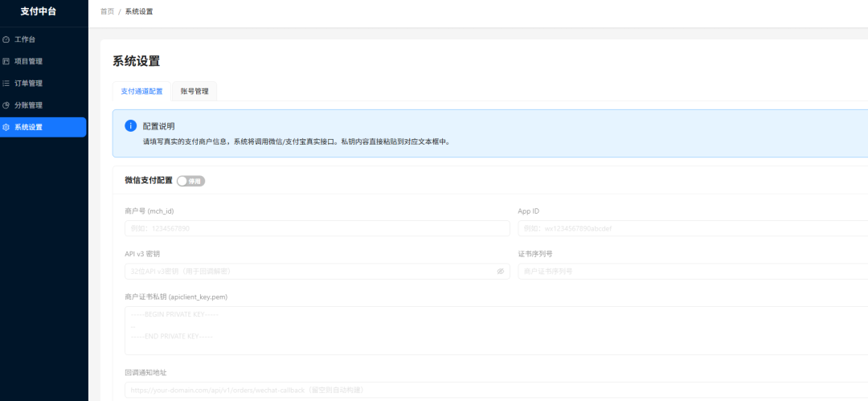Select the 支付通道配置 tab

(141, 92)
